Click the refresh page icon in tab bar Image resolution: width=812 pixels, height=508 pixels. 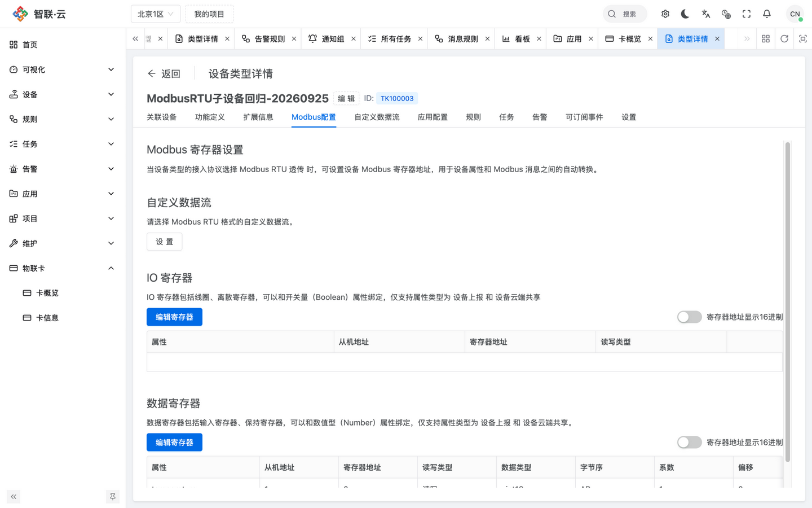coord(784,39)
